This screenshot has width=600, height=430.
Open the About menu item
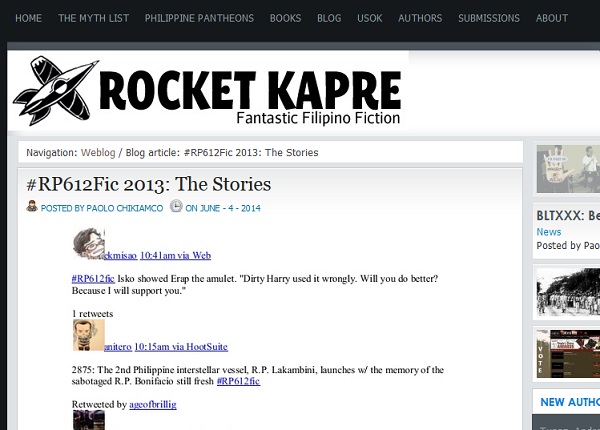[x=552, y=18]
